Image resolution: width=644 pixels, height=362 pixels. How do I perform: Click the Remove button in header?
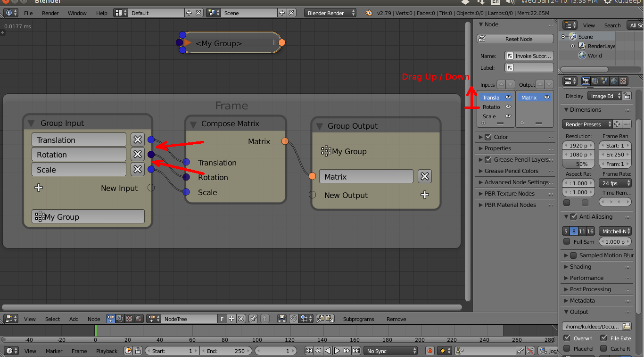(396, 319)
